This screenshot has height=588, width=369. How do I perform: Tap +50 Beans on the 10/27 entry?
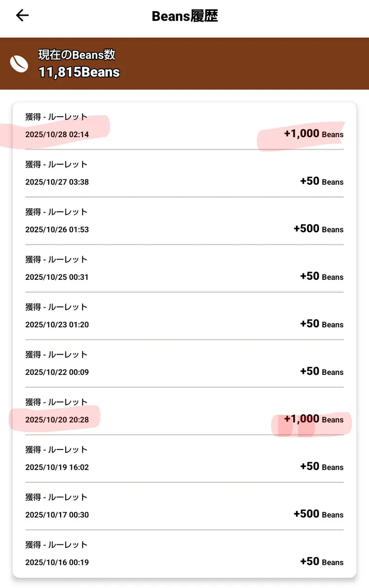point(321,181)
